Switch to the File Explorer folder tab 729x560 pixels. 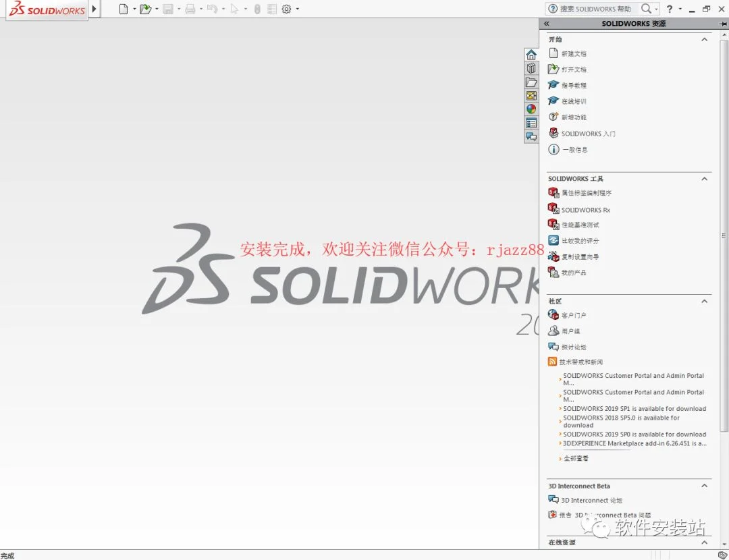(x=531, y=82)
